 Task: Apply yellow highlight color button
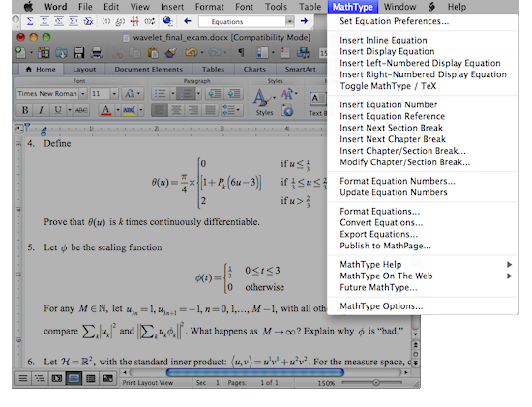coord(130,110)
